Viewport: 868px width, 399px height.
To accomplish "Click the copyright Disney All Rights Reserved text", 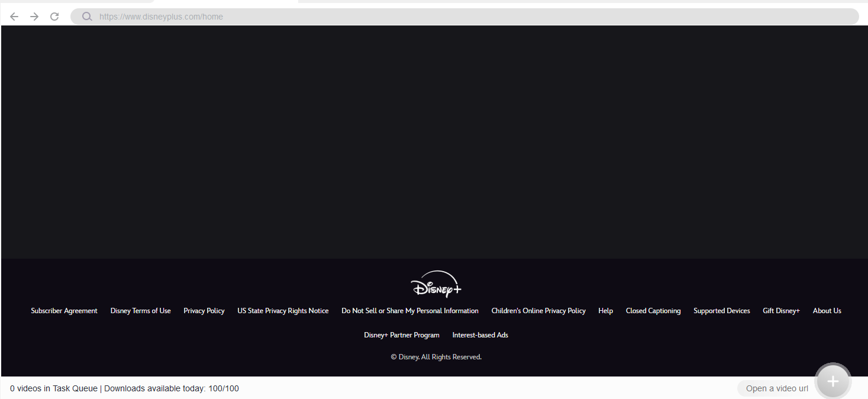I will click(x=436, y=357).
